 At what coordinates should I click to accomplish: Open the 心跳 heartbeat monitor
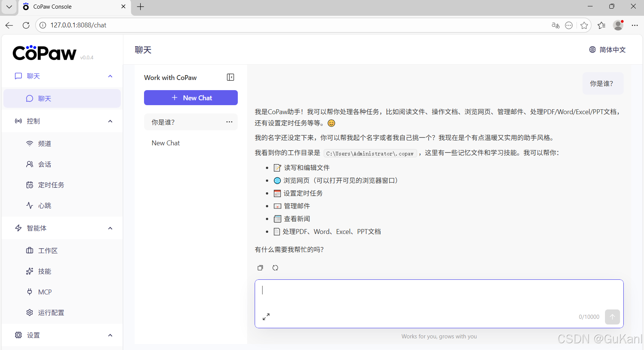coord(44,205)
